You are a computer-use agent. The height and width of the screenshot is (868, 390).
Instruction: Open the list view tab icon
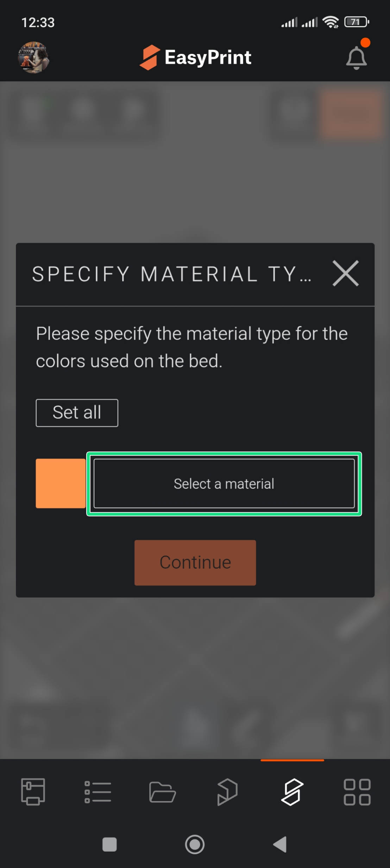click(98, 792)
